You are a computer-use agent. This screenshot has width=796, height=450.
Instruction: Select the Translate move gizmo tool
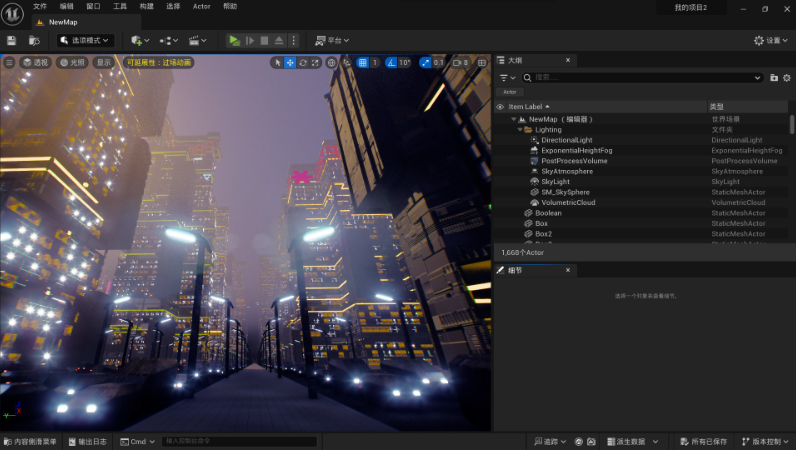(x=290, y=62)
